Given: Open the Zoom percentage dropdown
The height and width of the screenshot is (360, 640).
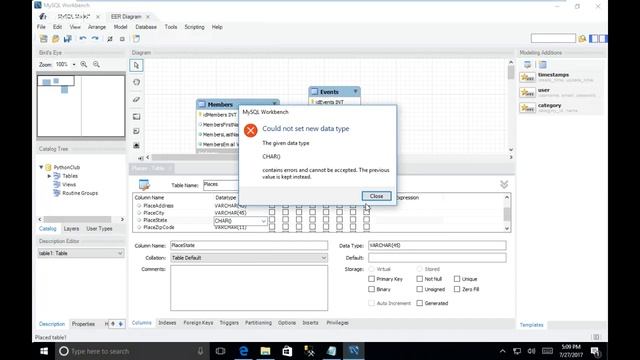Looking at the screenshot, I should click(x=74, y=64).
